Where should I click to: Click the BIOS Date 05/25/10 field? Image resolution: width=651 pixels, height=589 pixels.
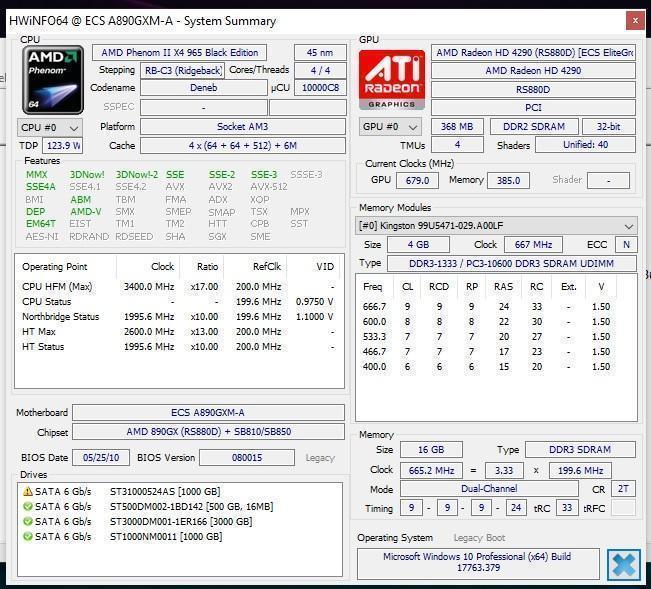coord(101,458)
